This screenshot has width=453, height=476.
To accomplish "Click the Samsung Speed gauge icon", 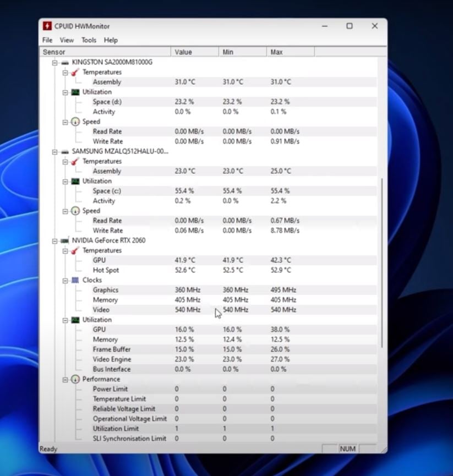I will 75,211.
